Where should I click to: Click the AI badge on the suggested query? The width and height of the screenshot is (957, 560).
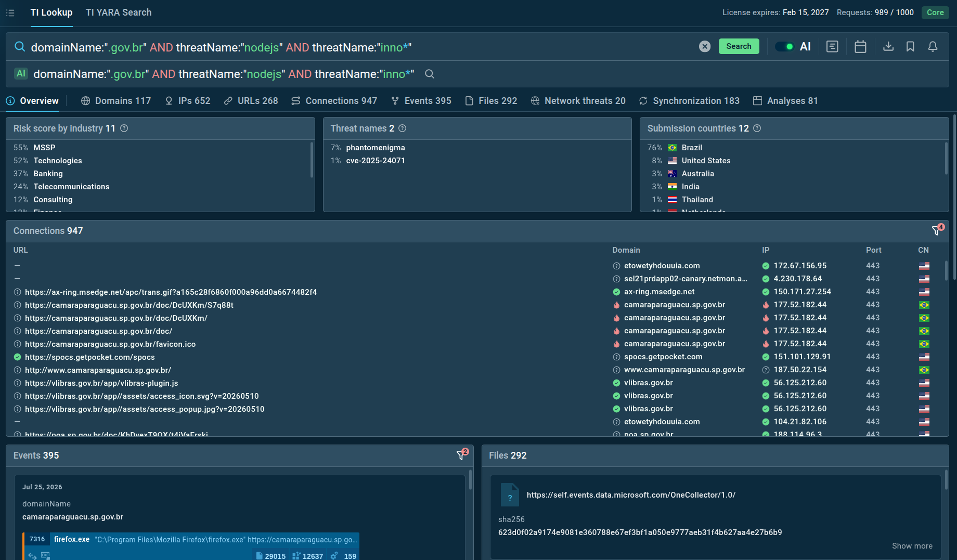21,73
